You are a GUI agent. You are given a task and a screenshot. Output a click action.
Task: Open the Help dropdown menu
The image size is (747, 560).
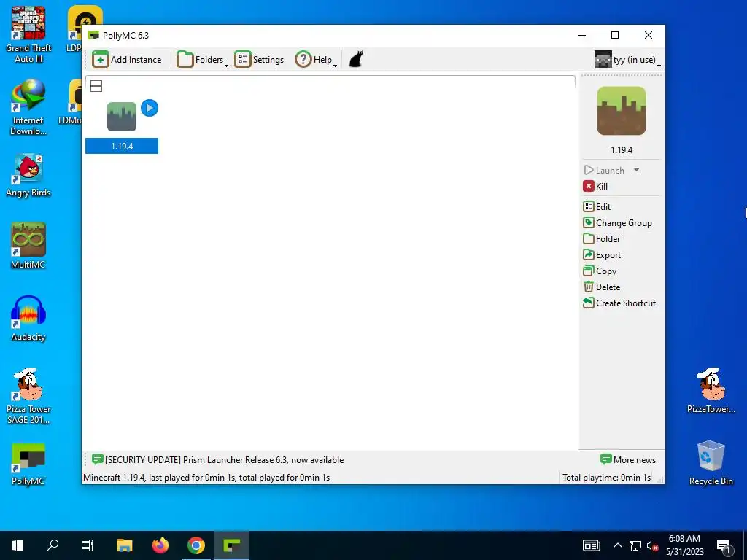coord(316,60)
